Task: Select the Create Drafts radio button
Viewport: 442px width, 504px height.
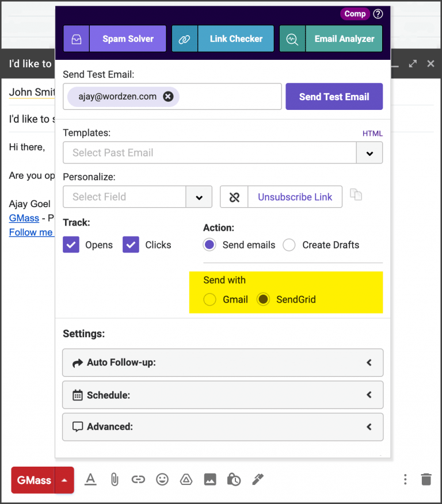Action: coord(289,245)
